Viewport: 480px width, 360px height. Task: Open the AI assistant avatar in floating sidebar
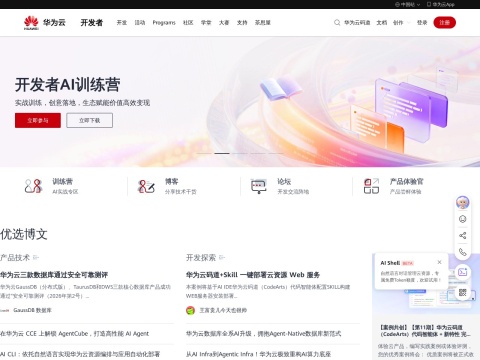(462, 202)
